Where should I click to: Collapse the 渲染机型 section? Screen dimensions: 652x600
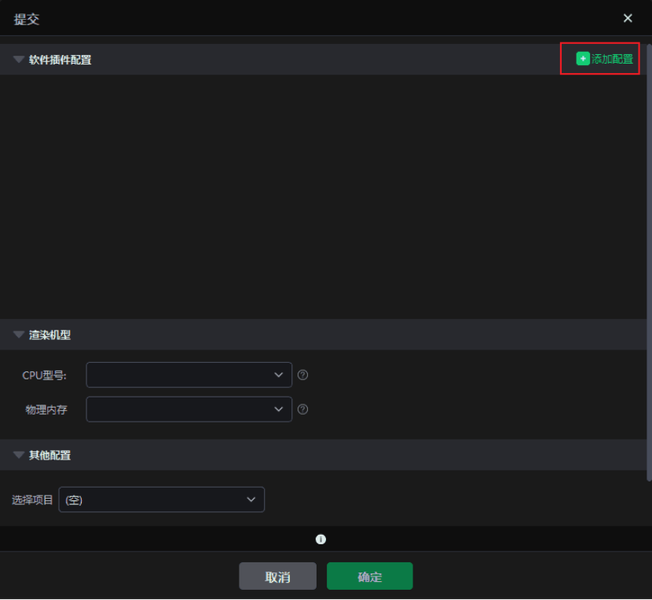point(19,335)
